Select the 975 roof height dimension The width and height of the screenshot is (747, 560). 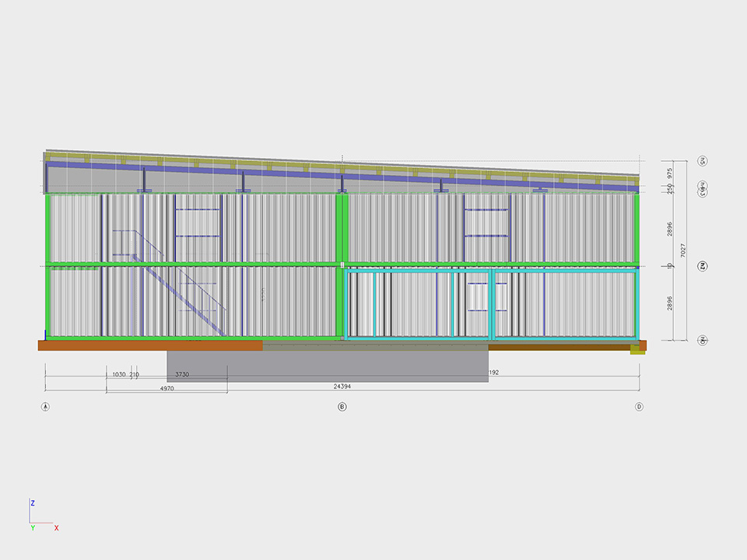pos(670,173)
